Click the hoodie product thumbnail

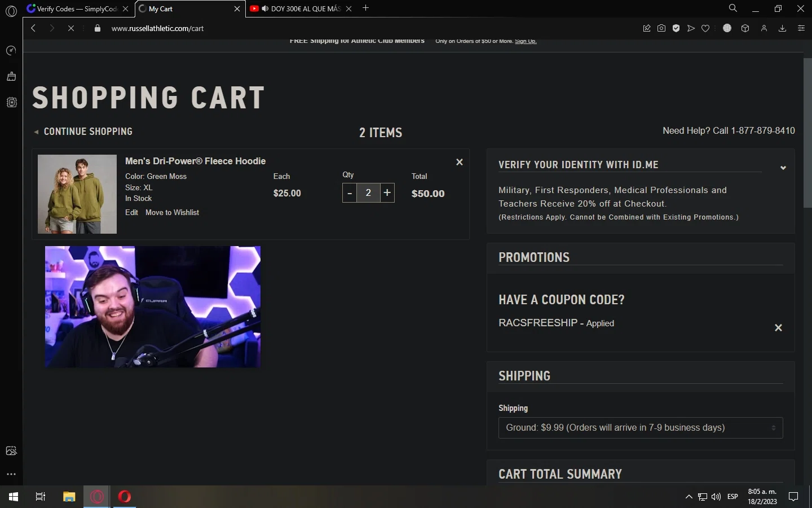point(77,194)
